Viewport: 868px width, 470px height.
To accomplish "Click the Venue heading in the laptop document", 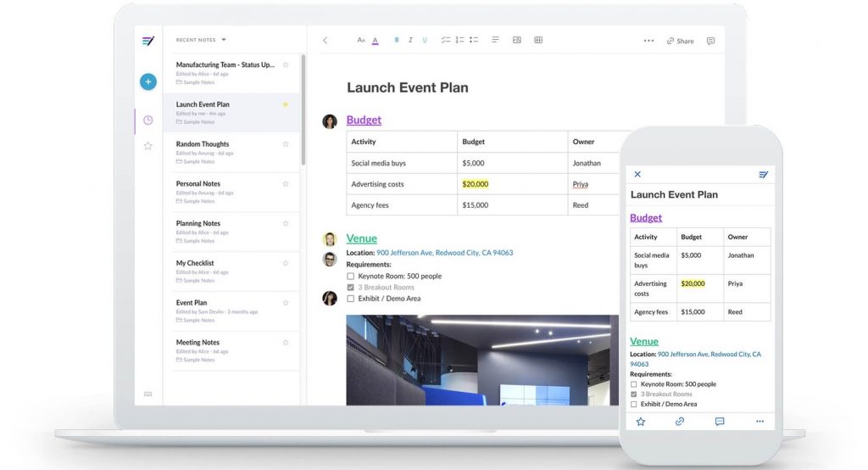I will (x=361, y=238).
